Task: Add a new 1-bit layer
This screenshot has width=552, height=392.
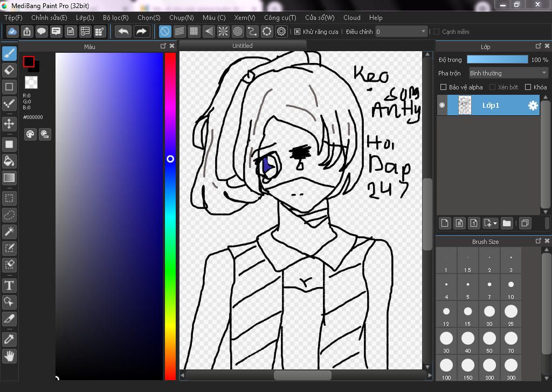Action: [x=474, y=223]
